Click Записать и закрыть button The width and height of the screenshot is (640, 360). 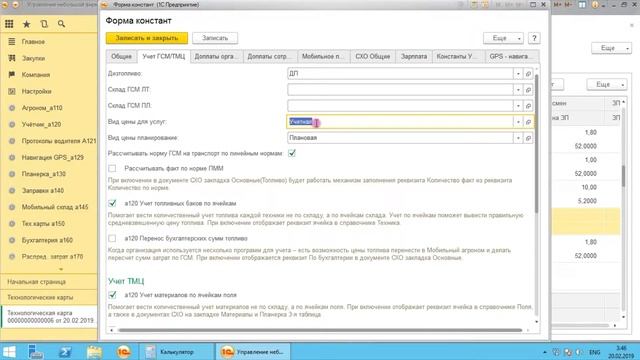pos(147,38)
